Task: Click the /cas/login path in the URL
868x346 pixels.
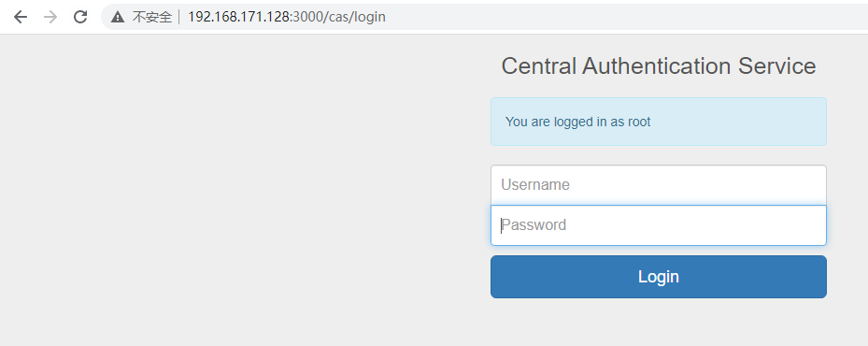Action: tap(352, 17)
